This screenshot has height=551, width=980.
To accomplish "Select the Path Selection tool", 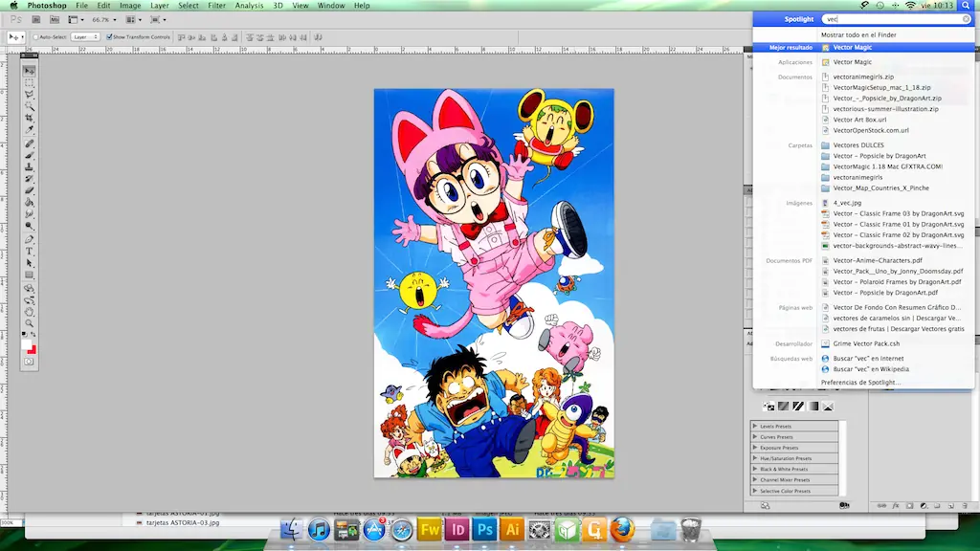I will (x=30, y=264).
